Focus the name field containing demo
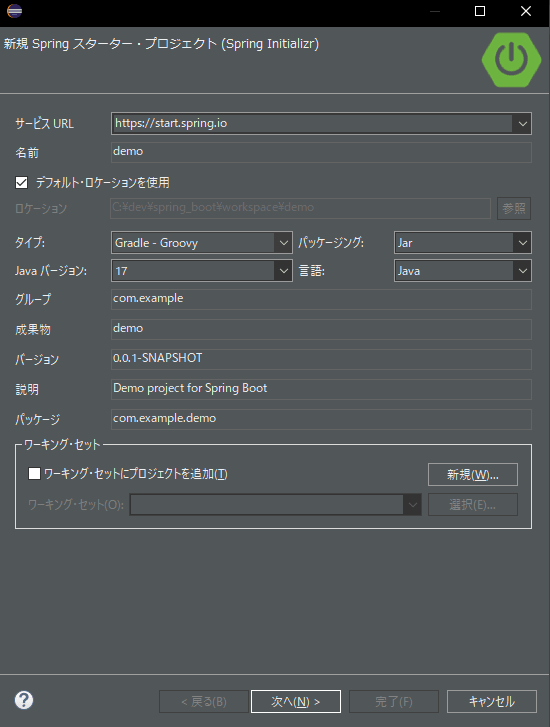The image size is (550, 727). pos(321,152)
